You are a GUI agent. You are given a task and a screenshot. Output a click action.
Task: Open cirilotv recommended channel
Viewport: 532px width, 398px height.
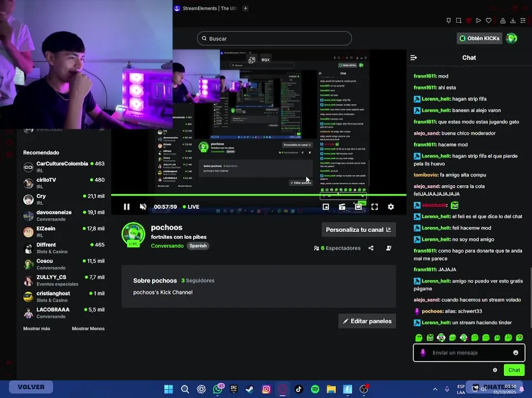(x=64, y=183)
